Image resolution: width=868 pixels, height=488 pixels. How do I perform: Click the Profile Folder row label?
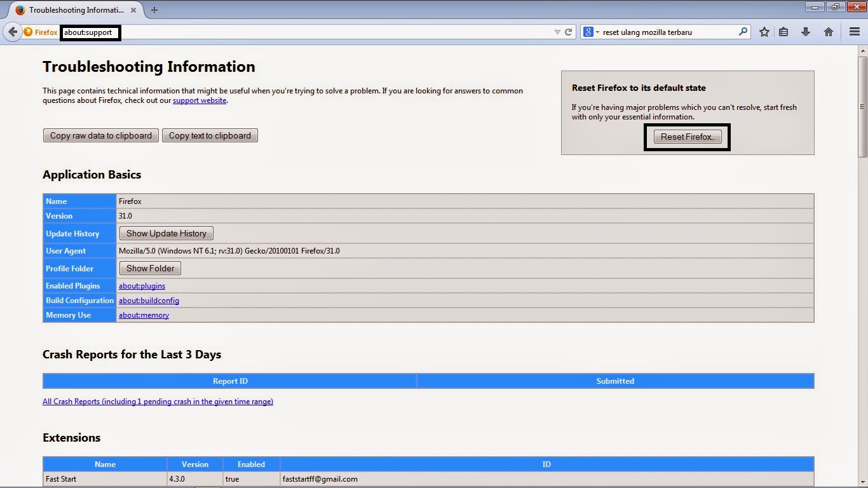[79, 268]
